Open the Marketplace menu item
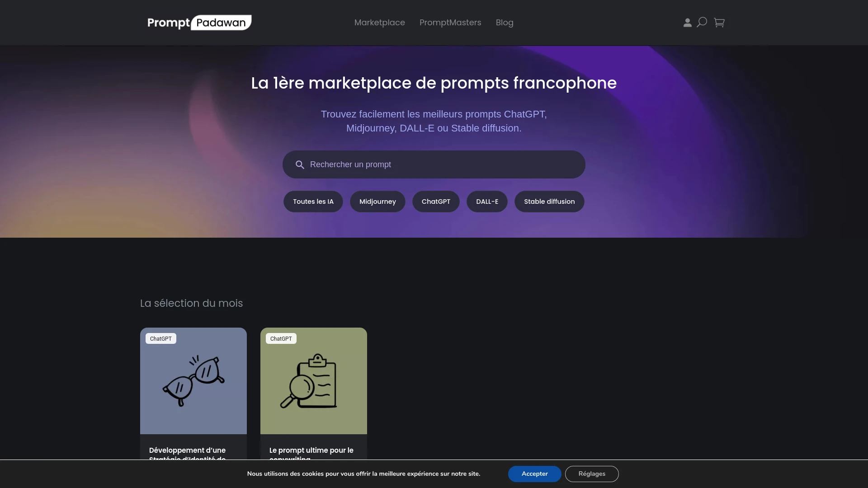Viewport: 868px width, 488px height. [x=379, y=23]
